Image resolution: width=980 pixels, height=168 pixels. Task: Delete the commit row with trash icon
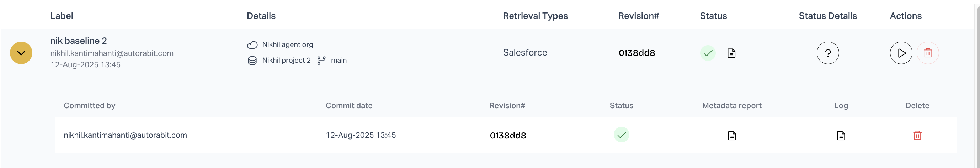tap(917, 135)
